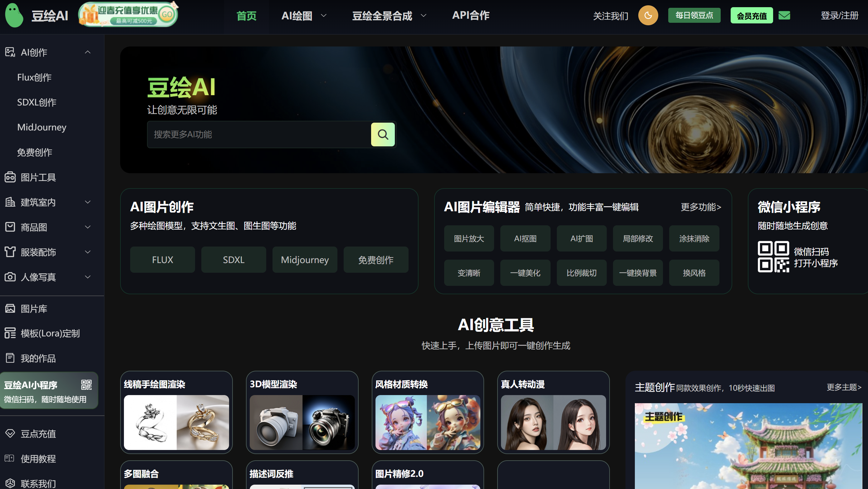Screen dimensions: 868x489
Task: Toggle the dark mode moon button
Action: click(x=648, y=15)
